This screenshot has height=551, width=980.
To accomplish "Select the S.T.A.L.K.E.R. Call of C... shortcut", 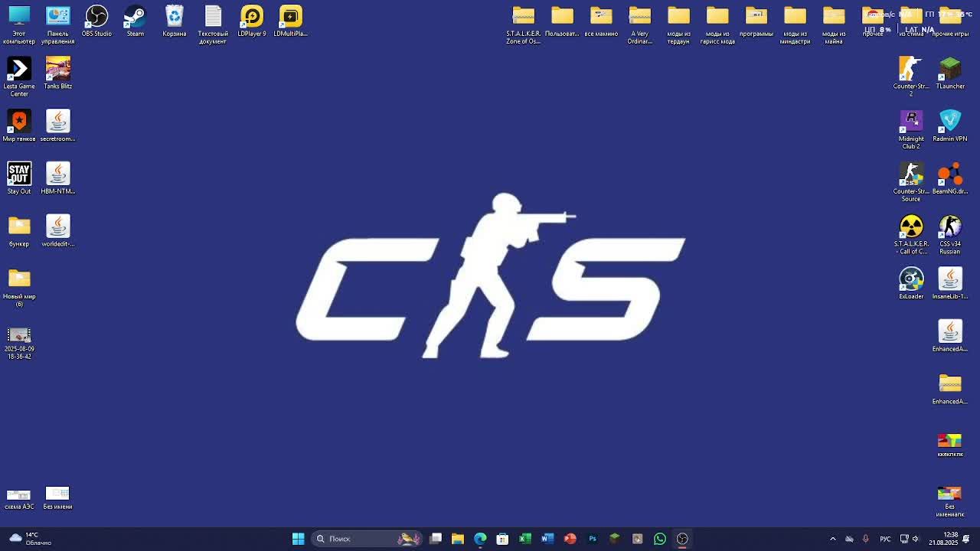I will point(911,234).
